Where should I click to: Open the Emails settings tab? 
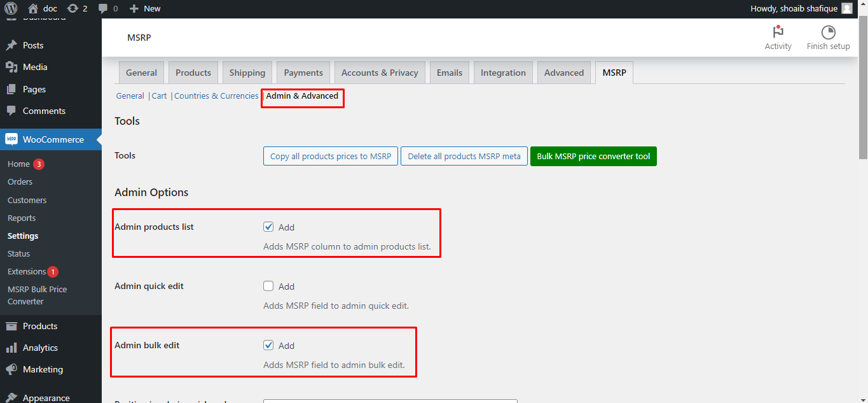point(450,73)
